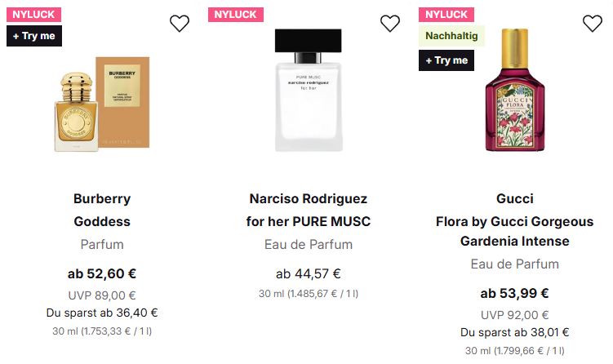Favorite the Burberry Goddess perfume with heart
This screenshot has height=364, width=613.
(x=180, y=24)
